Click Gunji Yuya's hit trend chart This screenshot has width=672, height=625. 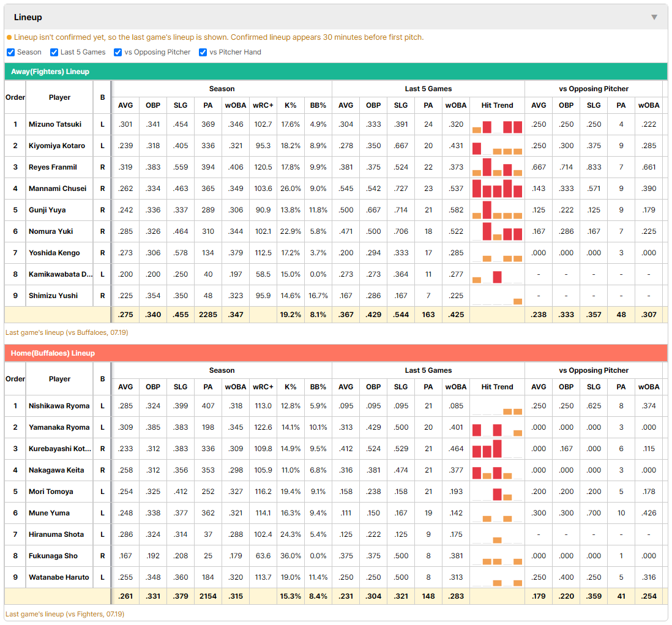pyautogui.click(x=497, y=210)
